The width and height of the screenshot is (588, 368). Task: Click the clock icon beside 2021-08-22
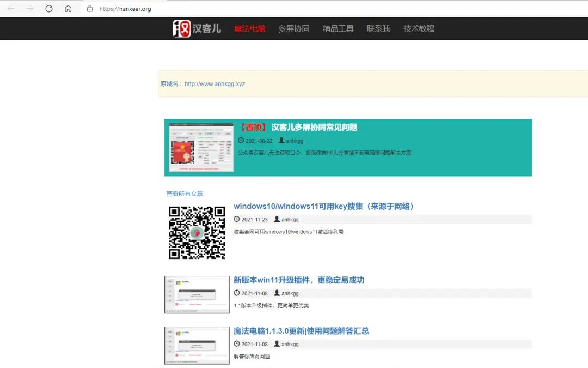[x=241, y=141]
